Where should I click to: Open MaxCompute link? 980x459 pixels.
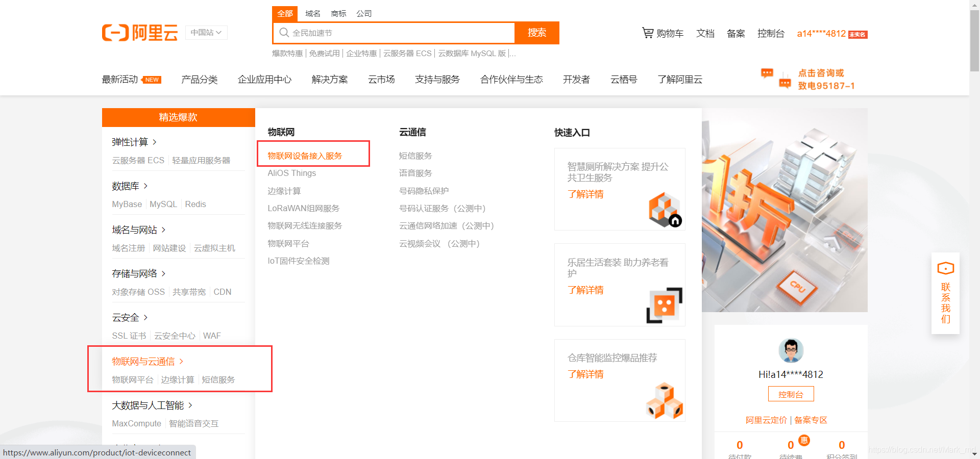[136, 423]
